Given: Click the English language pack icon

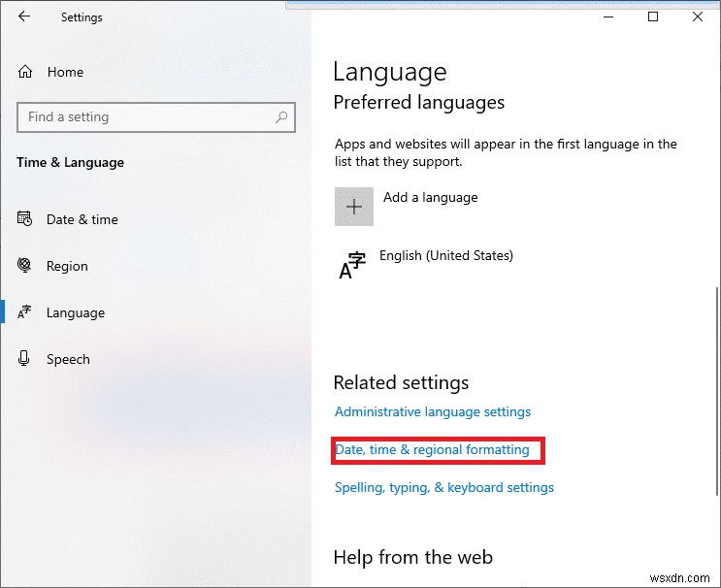Looking at the screenshot, I should click(x=352, y=265).
